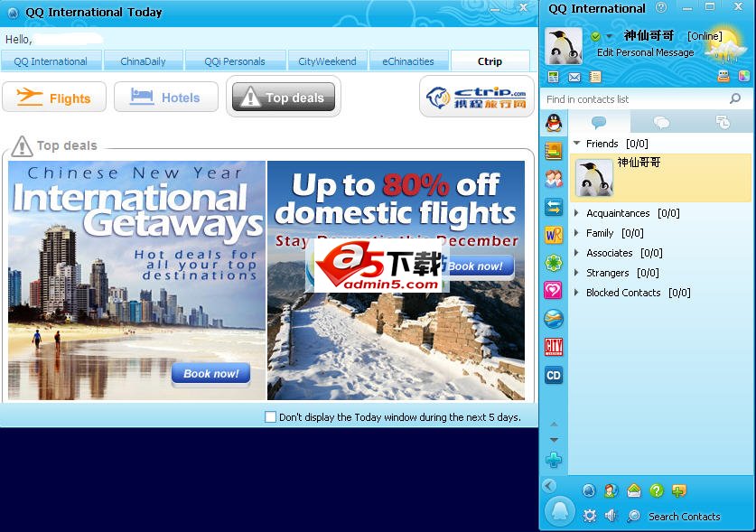Switch to the QQ International tab

pos(51,61)
